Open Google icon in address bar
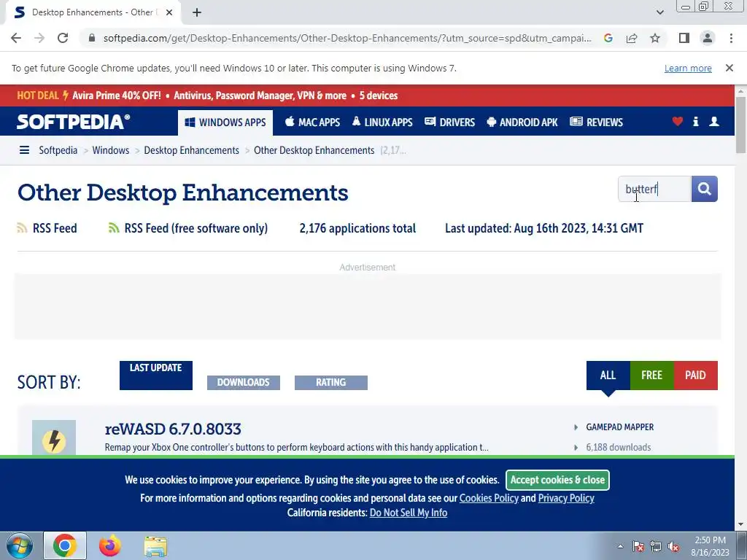The height and width of the screenshot is (560, 747). coord(608,38)
